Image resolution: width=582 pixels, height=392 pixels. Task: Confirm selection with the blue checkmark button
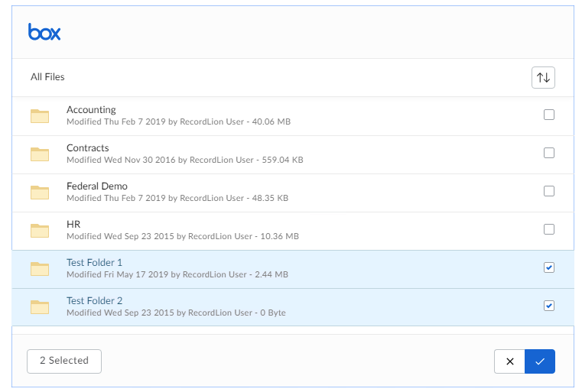pyautogui.click(x=540, y=361)
